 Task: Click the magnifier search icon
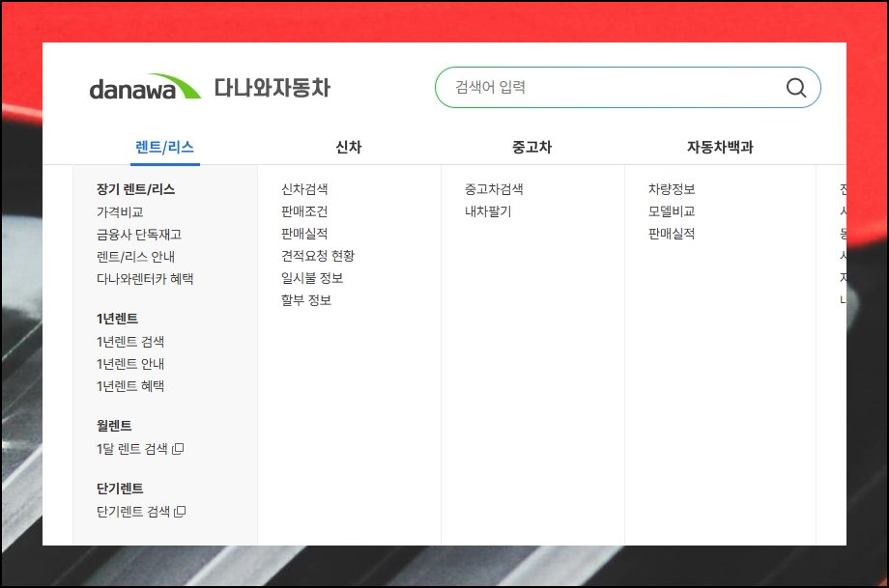796,87
